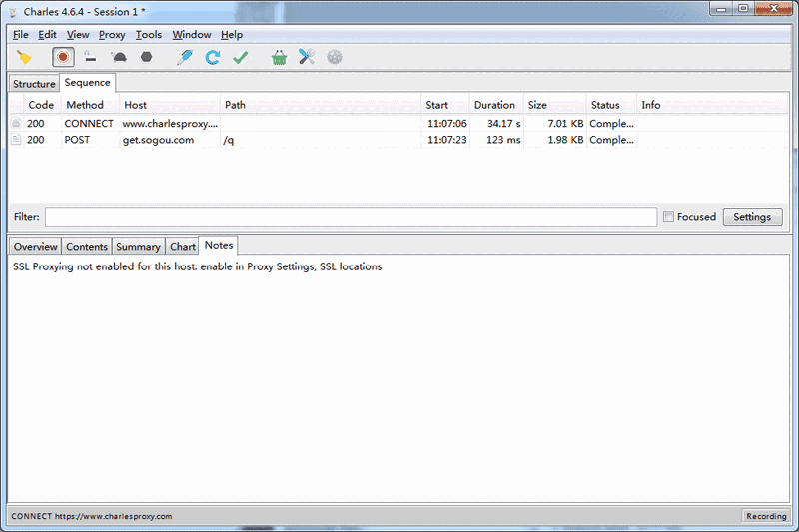Click the green basket toolbar icon
Image resolution: width=799 pixels, height=532 pixels.
279,58
